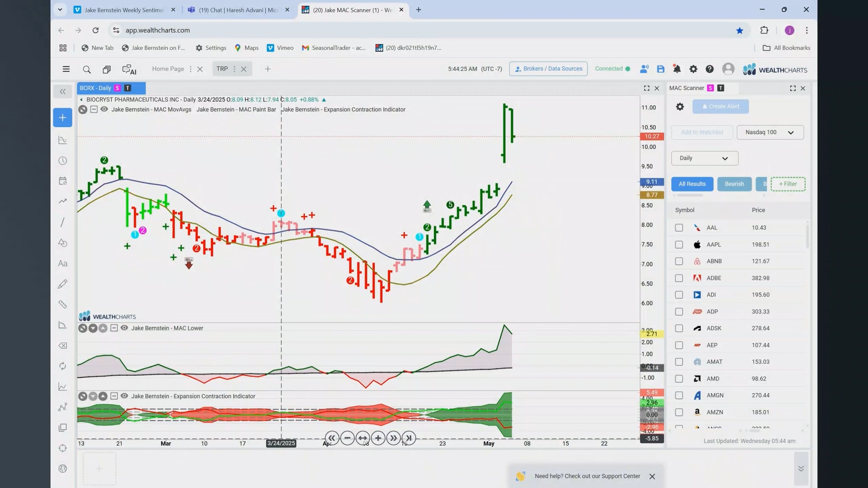Open the browser extensions puzzle icon
868x488 pixels.
point(764,30)
